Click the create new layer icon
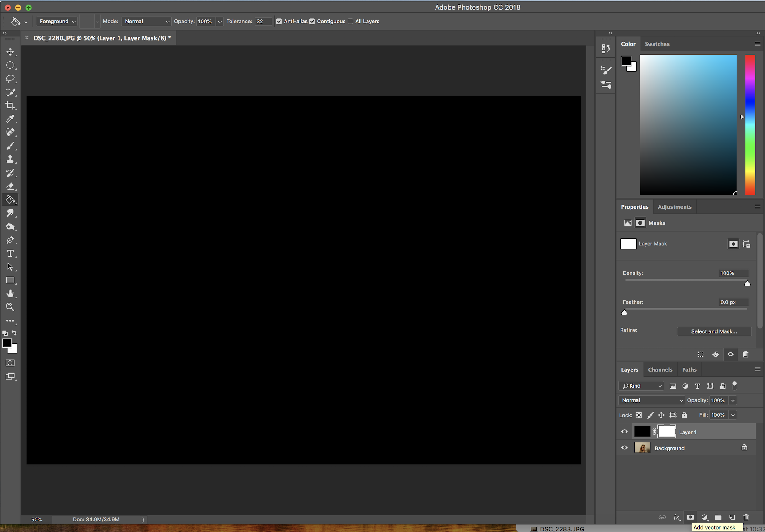Viewport: 765px width, 532px height. [x=732, y=517]
